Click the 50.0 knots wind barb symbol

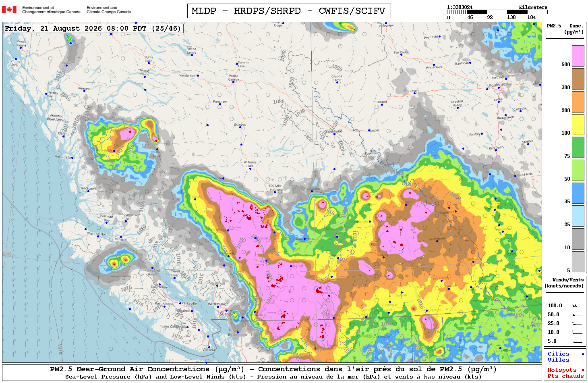[x=577, y=314]
